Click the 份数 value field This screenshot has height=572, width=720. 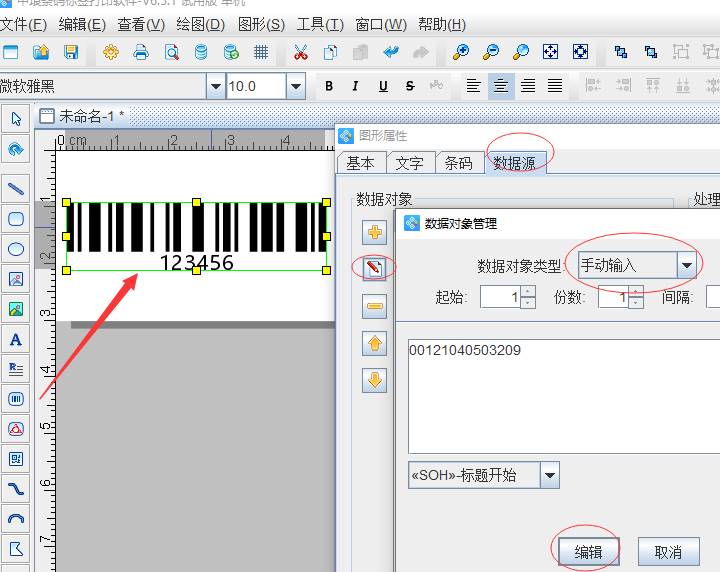pyautogui.click(x=613, y=297)
